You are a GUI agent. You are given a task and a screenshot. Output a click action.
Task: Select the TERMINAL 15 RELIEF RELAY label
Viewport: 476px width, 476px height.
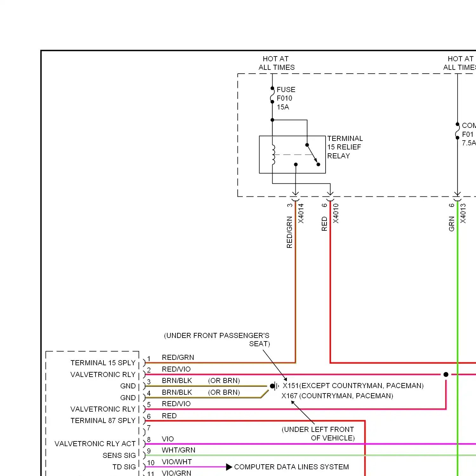[x=345, y=147]
